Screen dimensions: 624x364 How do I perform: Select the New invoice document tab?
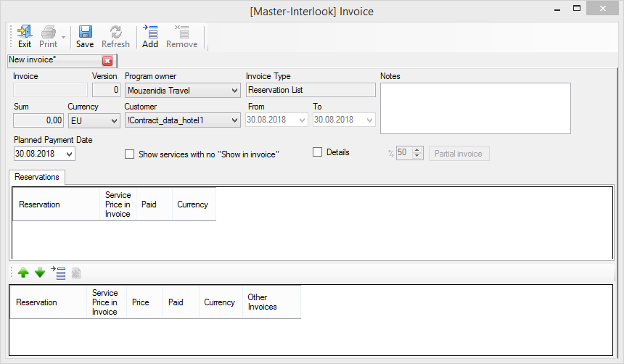pos(52,60)
